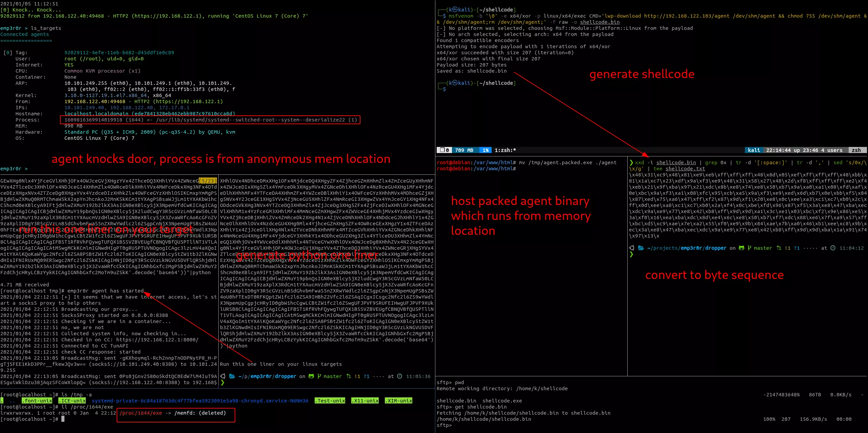Click the kali hostname segment in the tmux status bar

[x=754, y=150]
